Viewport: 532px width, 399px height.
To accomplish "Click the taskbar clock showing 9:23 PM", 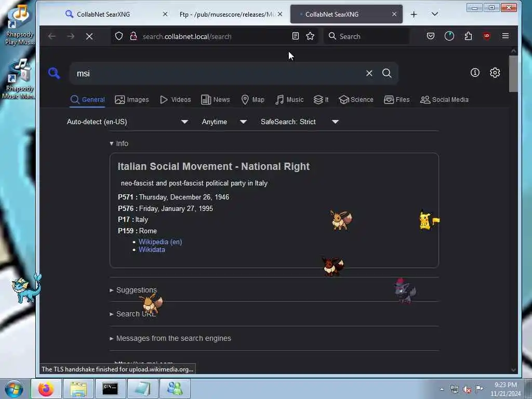I will (x=506, y=389).
